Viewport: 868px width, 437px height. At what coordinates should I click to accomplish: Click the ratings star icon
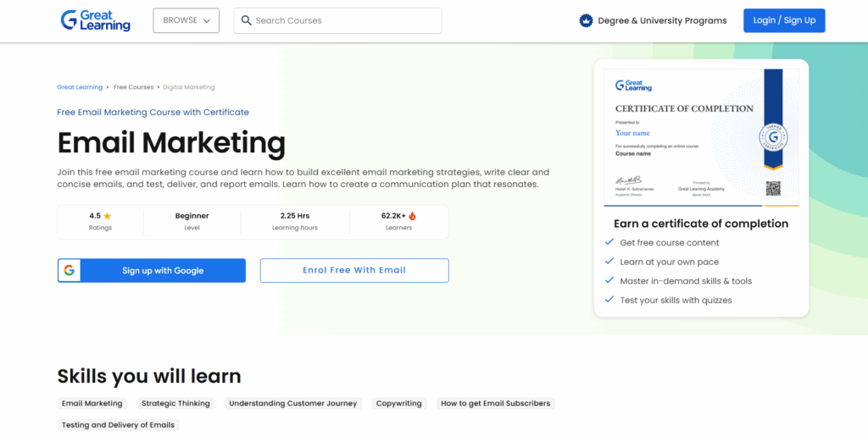pos(108,216)
